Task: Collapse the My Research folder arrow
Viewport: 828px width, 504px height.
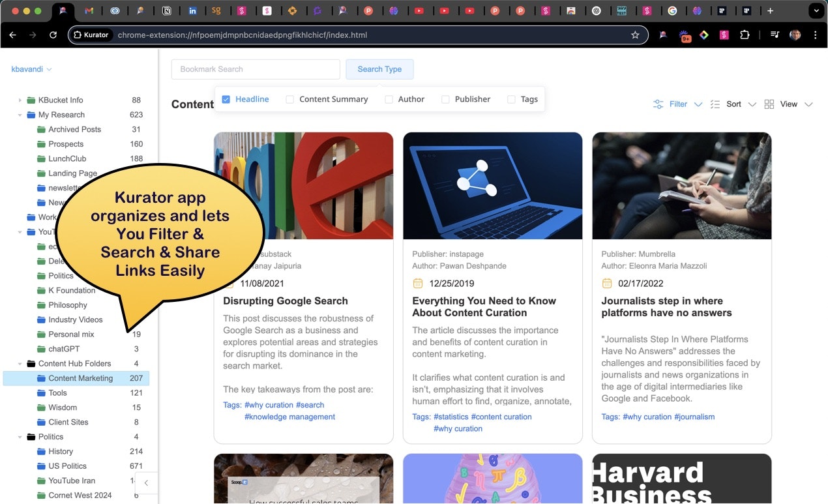Action: (x=20, y=115)
